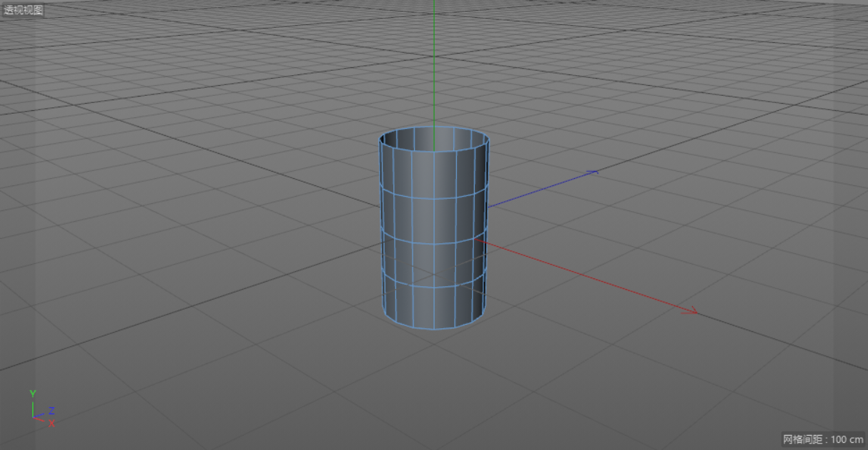Select a face in cylinder's bottom band

pos(422,308)
